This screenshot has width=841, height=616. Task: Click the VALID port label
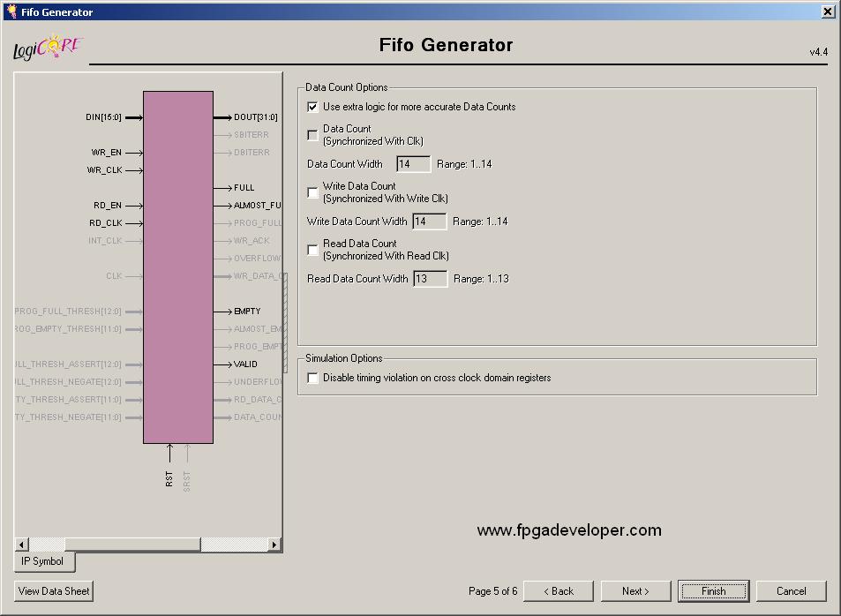[245, 364]
